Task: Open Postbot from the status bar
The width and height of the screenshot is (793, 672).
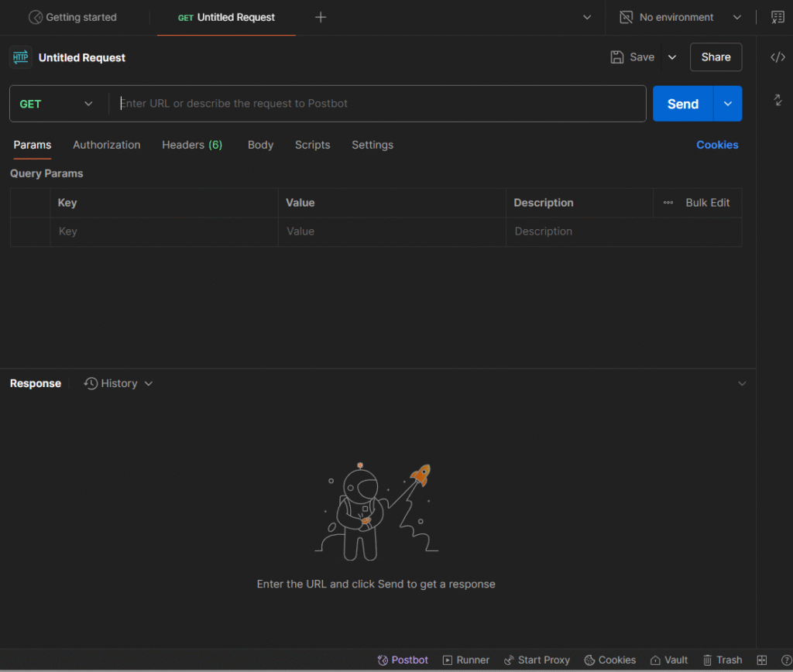Action: [403, 660]
